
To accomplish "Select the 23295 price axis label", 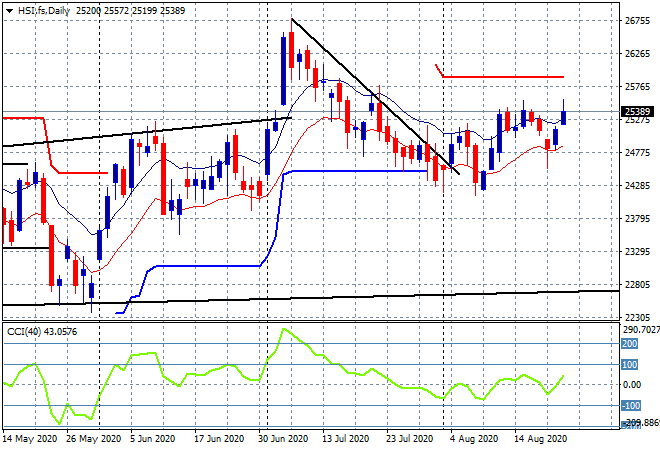I will [637, 252].
